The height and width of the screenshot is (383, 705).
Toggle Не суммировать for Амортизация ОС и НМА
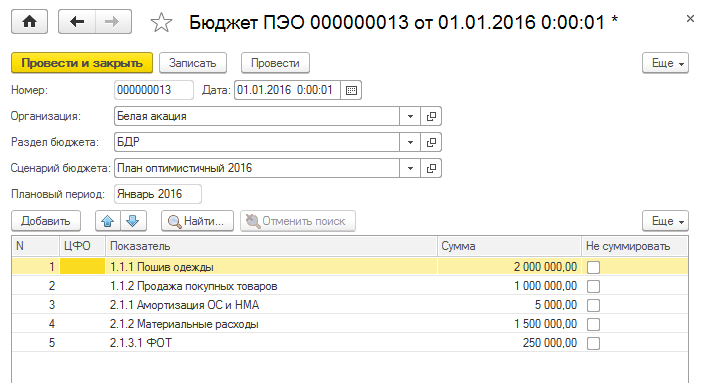[593, 305]
